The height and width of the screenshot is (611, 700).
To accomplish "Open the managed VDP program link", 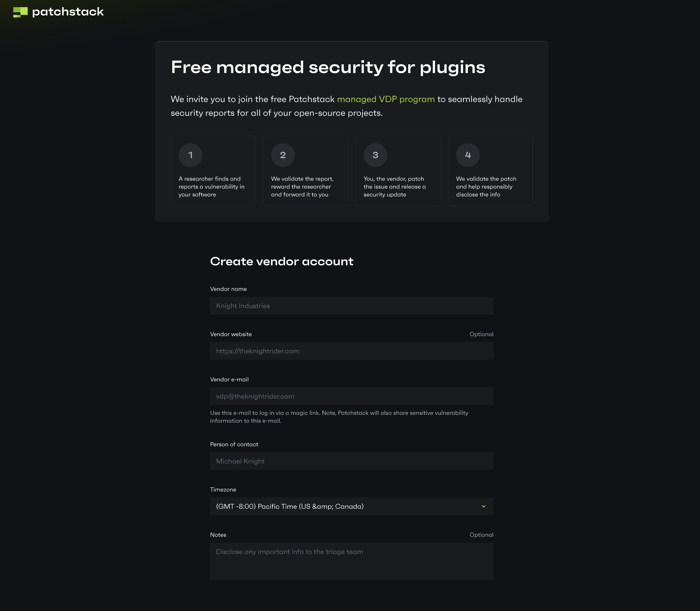I will 386,99.
